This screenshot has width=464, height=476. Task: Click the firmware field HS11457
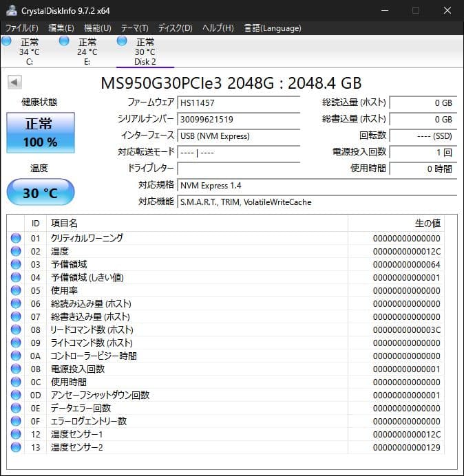click(238, 103)
